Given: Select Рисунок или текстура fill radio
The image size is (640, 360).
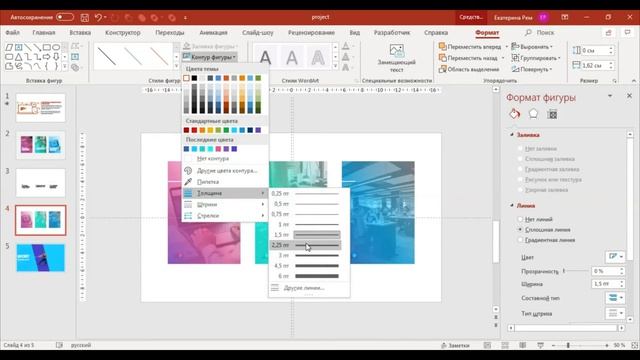Looking at the screenshot, I should 520,180.
